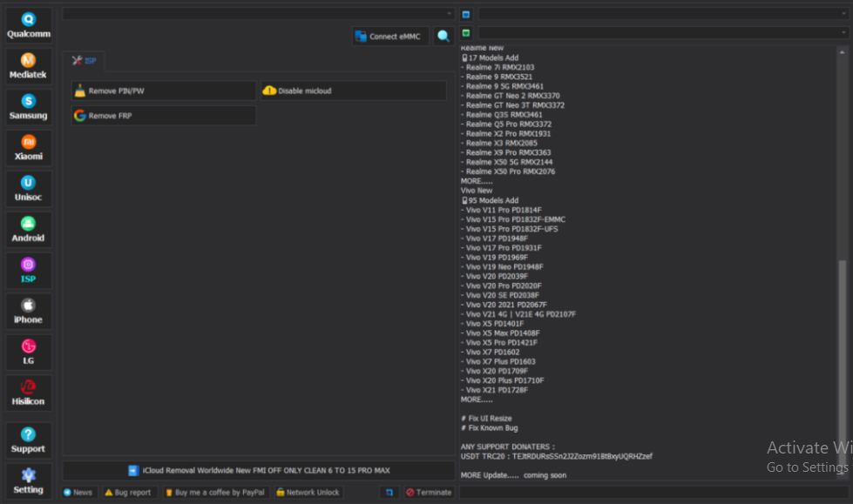This screenshot has height=504, width=853.
Task: Select log line 'Vivo V20 SE PD2038F'
Action: pyautogui.click(x=500, y=295)
